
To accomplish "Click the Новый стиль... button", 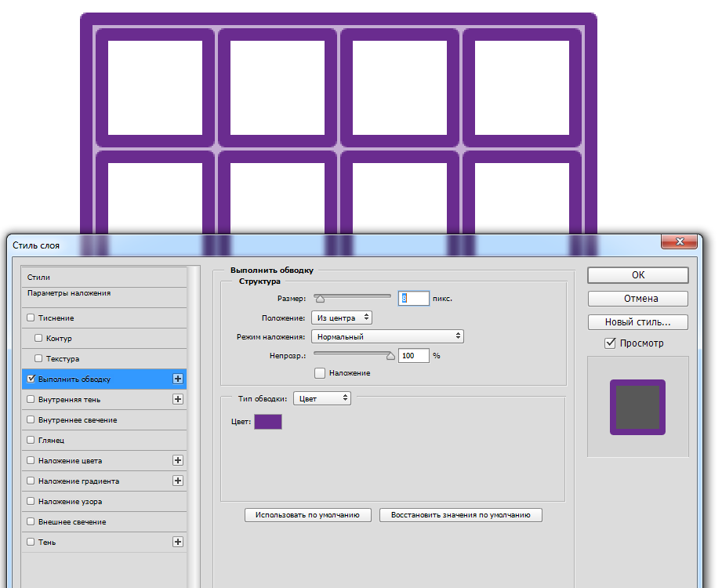I will click(x=638, y=322).
